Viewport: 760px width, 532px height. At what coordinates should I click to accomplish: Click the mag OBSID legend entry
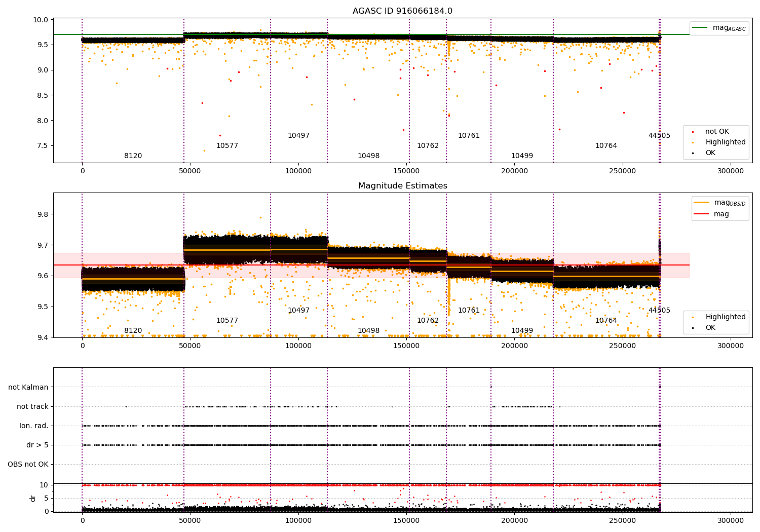click(720, 203)
